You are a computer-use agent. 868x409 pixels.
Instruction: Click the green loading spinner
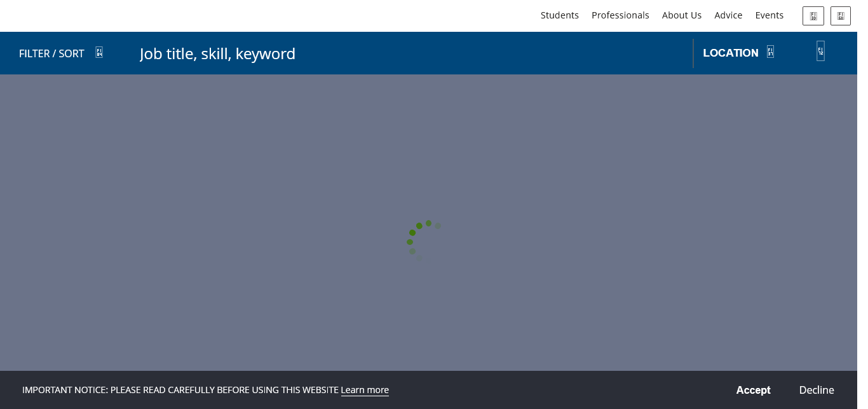[x=421, y=240]
